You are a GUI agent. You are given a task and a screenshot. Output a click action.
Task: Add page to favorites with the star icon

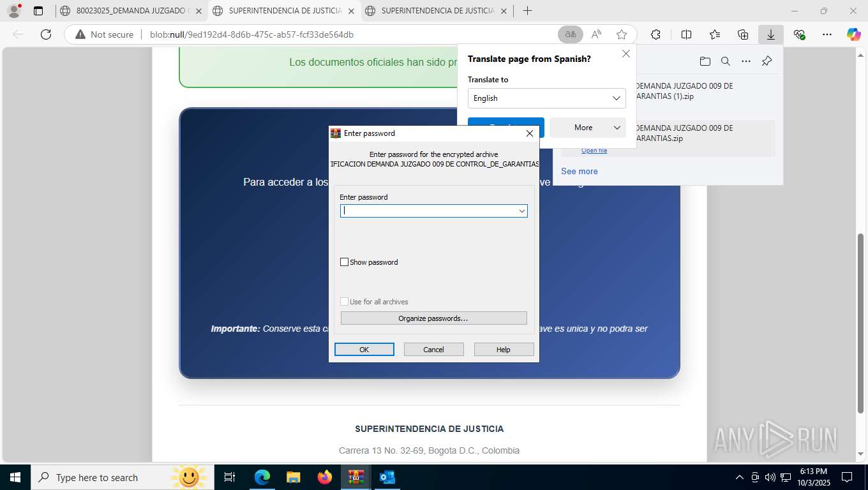(622, 34)
